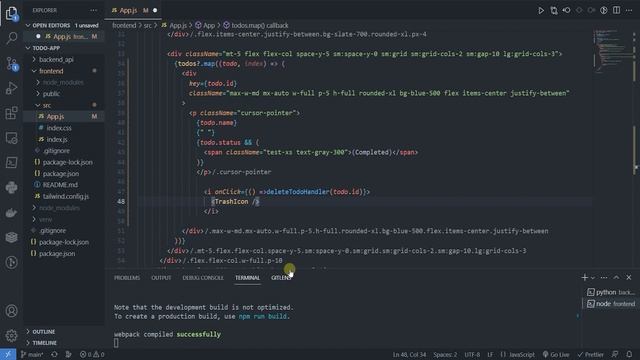Select the node frontend terminal instance
Viewport: 640px width, 360px height.
pos(611,304)
